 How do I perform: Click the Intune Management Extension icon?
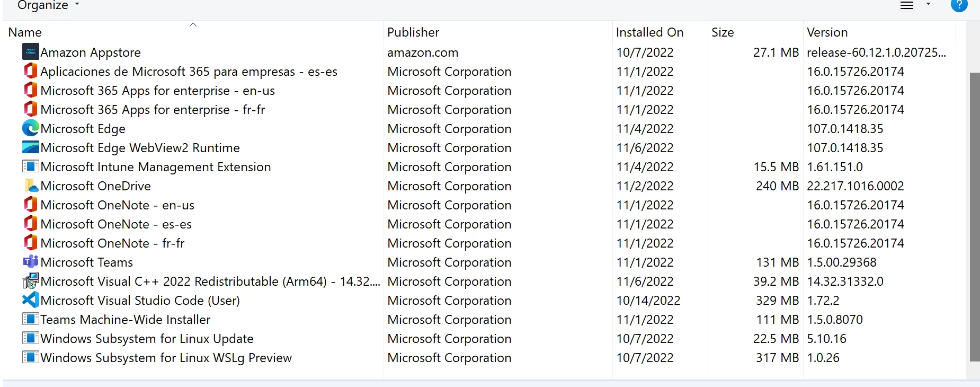tap(31, 166)
